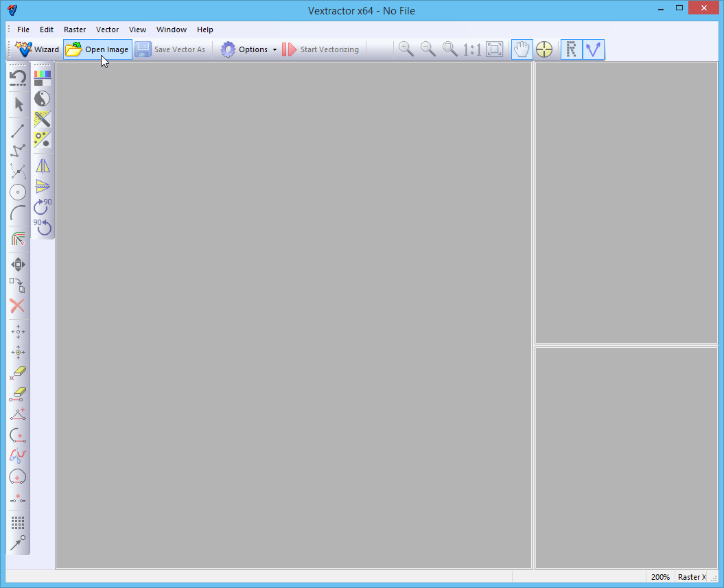Click the Open Image button
724x588 pixels.
tap(97, 49)
